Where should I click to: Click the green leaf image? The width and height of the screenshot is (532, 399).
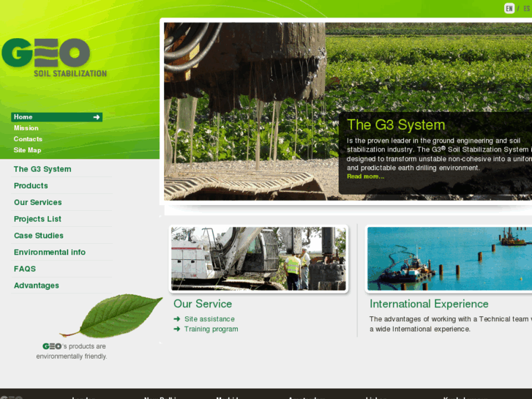(x=111, y=316)
